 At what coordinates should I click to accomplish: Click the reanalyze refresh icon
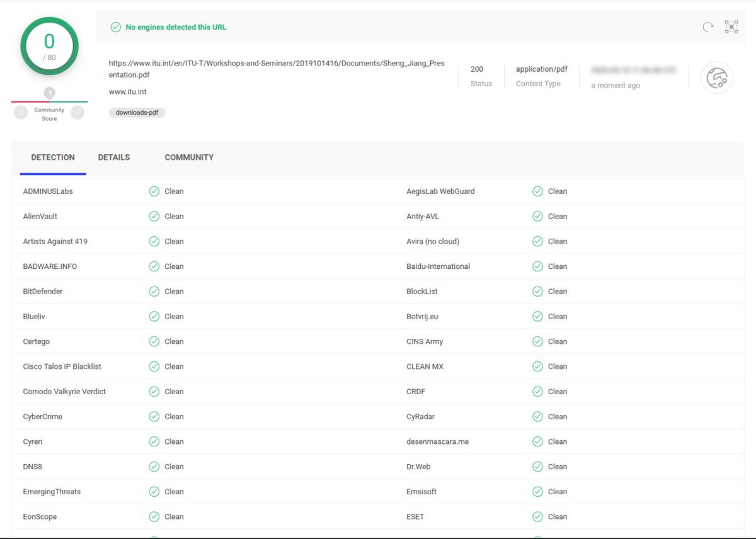pos(708,27)
